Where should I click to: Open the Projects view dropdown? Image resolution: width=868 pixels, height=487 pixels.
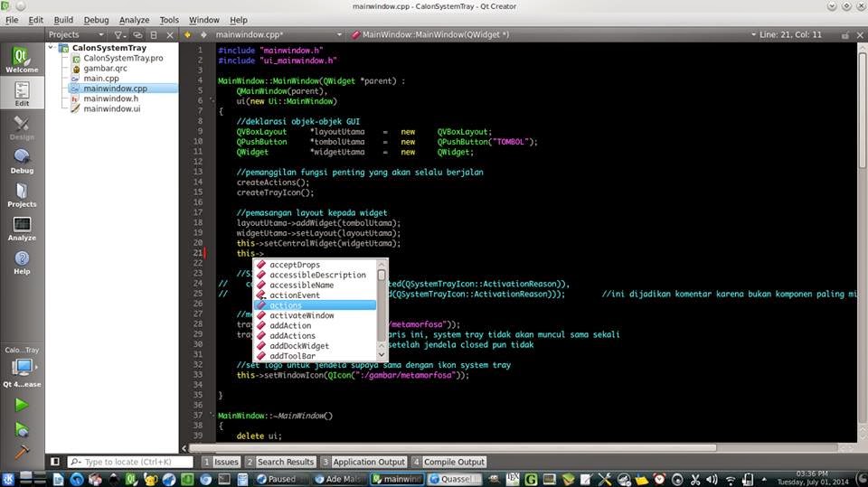(76, 34)
